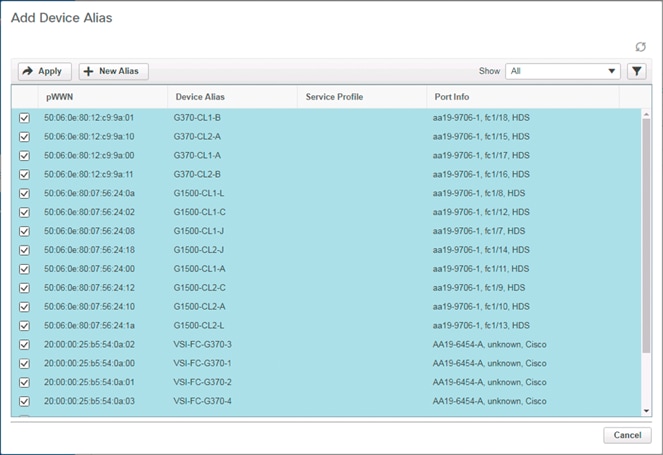Click device alias VSI-FC-G370-4
The height and width of the screenshot is (455, 663).
tap(203, 401)
